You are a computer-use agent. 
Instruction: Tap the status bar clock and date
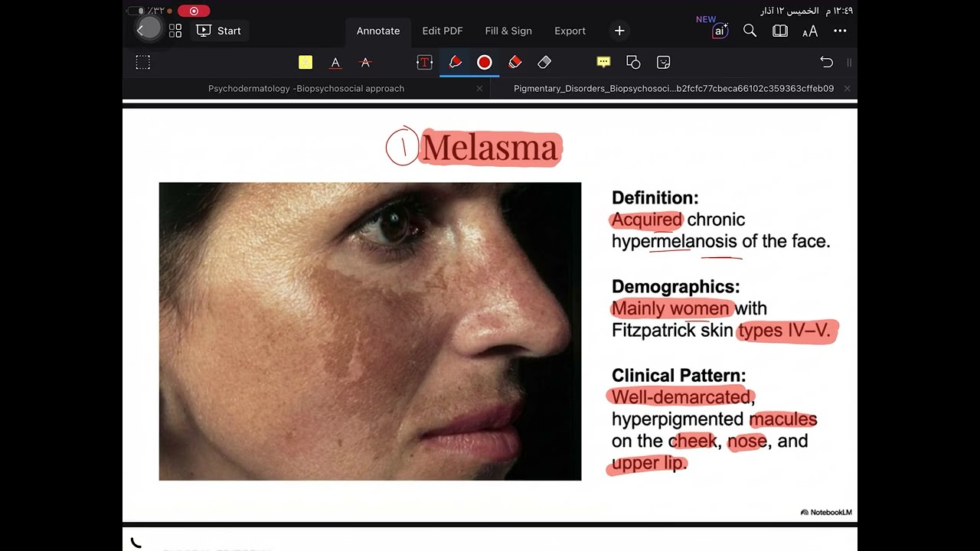coord(806,11)
